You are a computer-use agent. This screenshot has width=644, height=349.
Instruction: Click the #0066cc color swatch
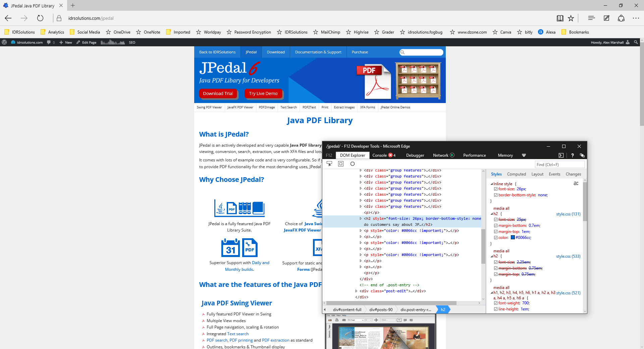[513, 238]
